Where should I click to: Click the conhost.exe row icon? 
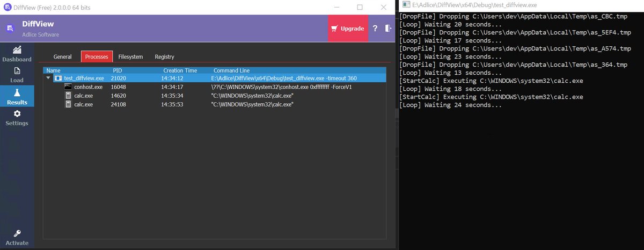pos(68,87)
